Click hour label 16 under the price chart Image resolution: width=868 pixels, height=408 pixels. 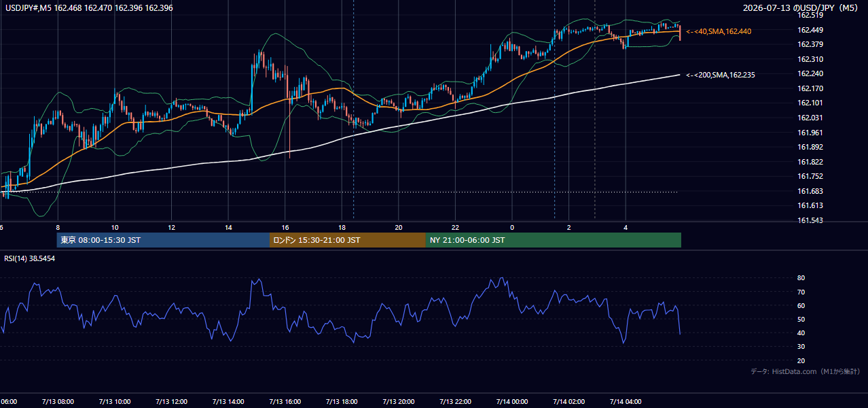(285, 227)
